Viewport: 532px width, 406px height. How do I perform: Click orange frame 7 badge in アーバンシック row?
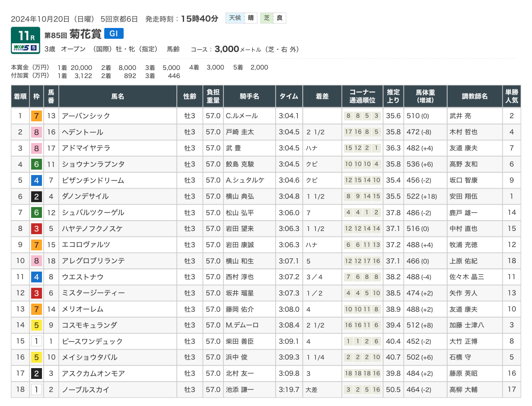(x=37, y=116)
